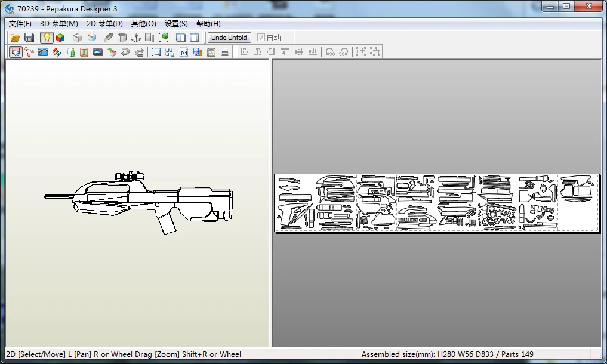This screenshot has width=607, height=364.
Task: Open the 3D 菜单(M) menu
Action: [x=58, y=24]
